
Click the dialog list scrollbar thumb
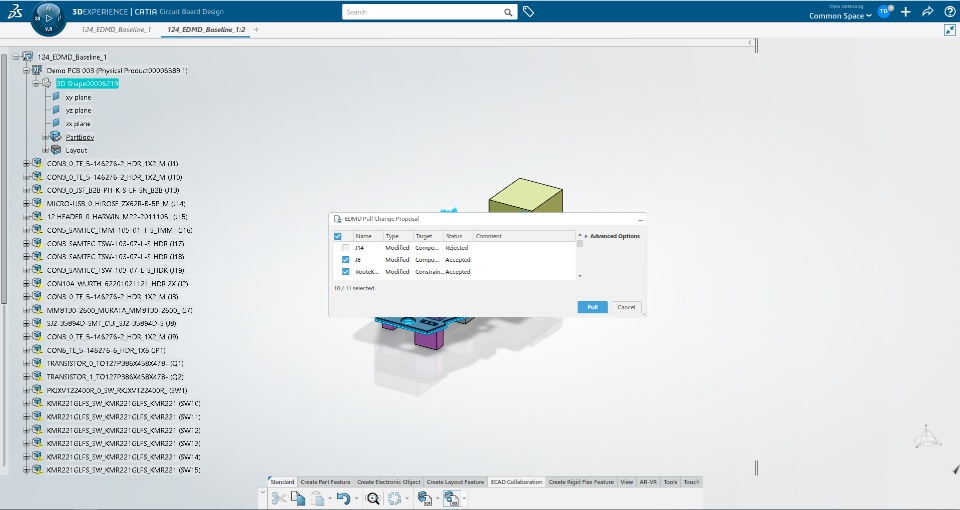pos(580,243)
